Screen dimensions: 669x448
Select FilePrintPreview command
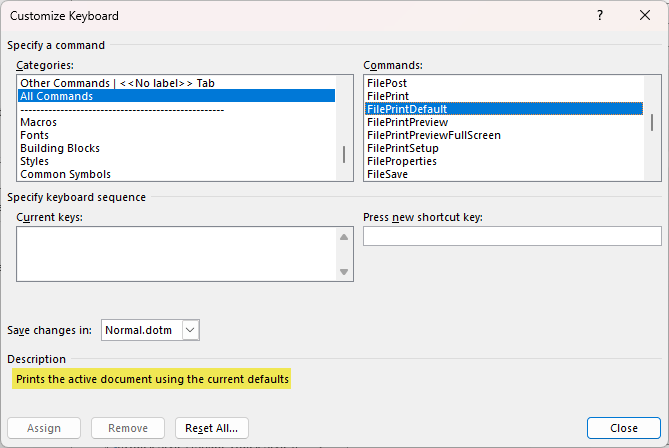pyautogui.click(x=504, y=122)
